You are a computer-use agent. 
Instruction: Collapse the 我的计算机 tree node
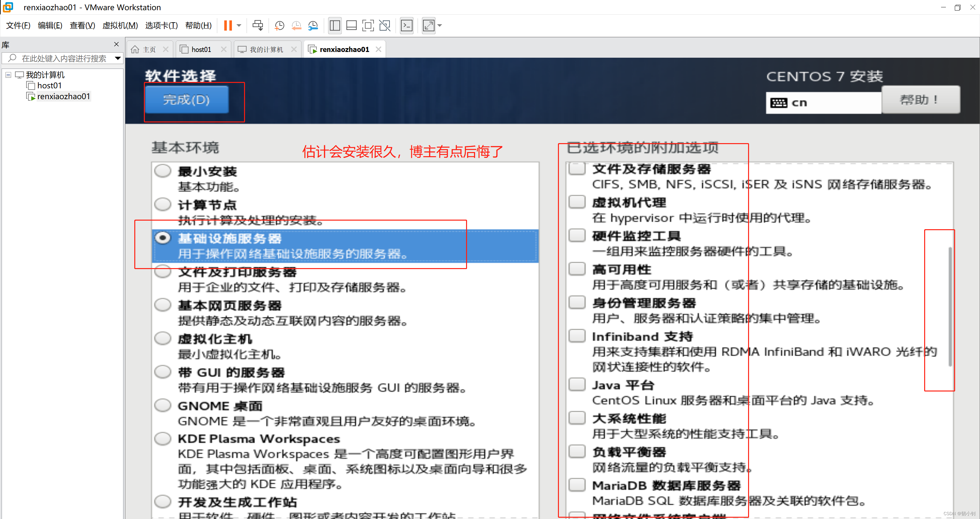pos(8,75)
